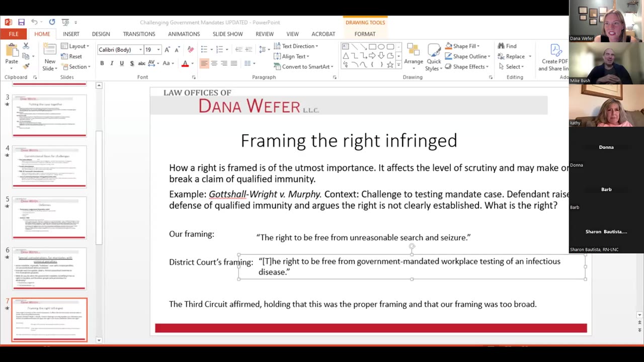
Task: Click the Find binoculars button
Action: pyautogui.click(x=507, y=46)
